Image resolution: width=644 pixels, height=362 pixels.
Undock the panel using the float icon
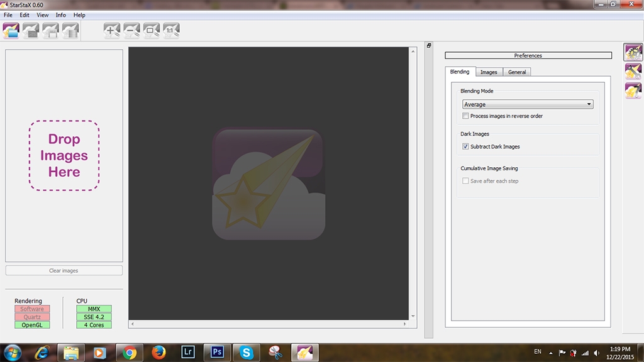click(x=429, y=45)
